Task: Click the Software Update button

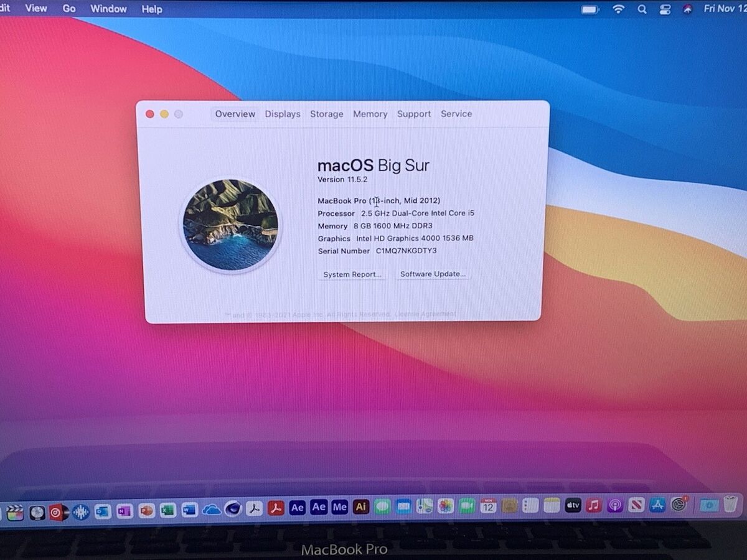Action: click(433, 274)
